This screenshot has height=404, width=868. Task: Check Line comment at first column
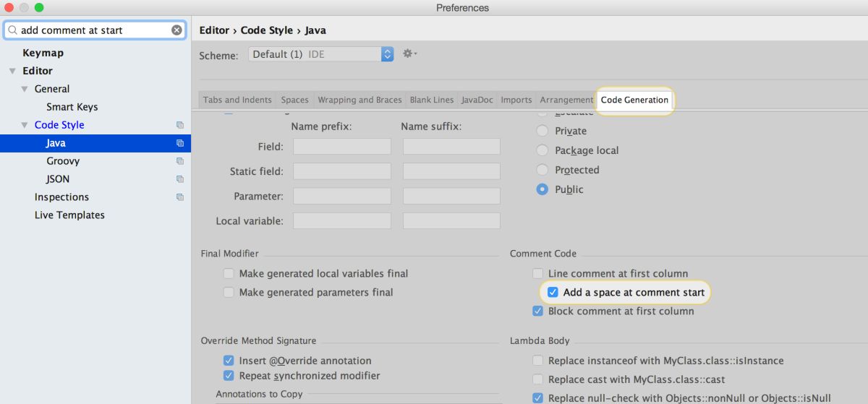[x=537, y=274]
